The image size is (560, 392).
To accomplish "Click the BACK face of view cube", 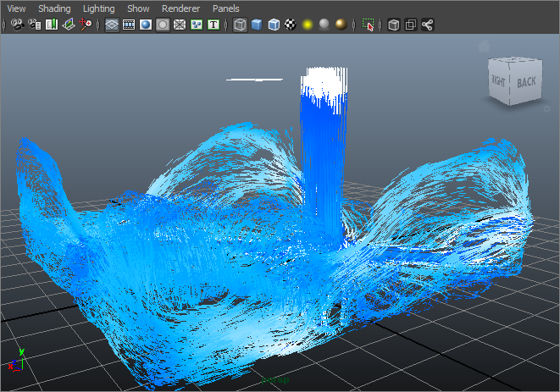I will point(526,83).
